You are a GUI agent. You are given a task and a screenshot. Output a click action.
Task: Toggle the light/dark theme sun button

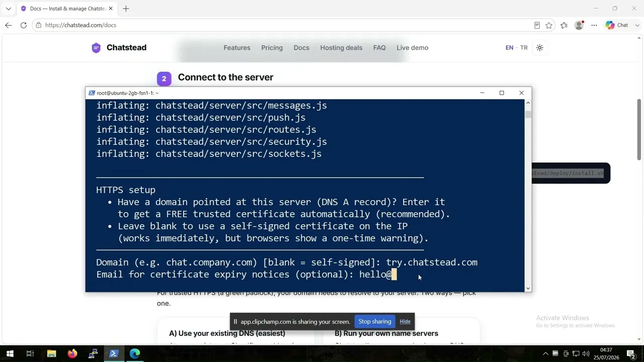point(540,48)
